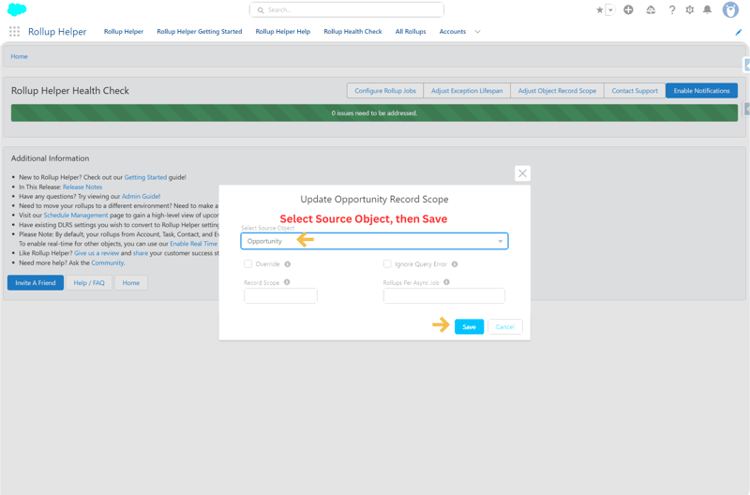This screenshot has width=750, height=495.
Task: Click the Enable Real Time link
Action: pos(194,243)
